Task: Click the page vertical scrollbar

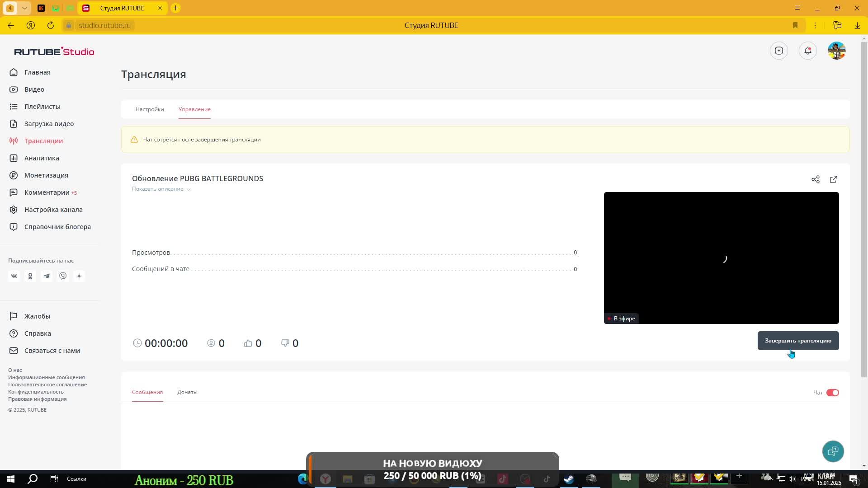Action: coord(864,210)
